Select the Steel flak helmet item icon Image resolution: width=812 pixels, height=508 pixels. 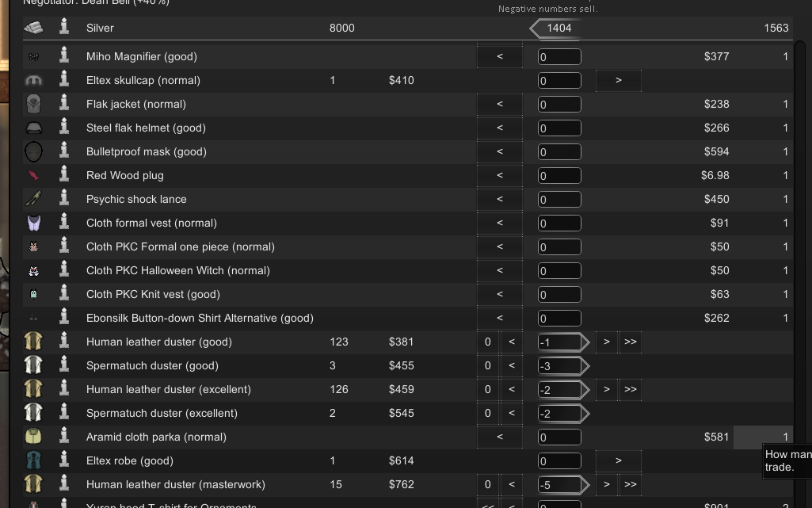tap(33, 128)
